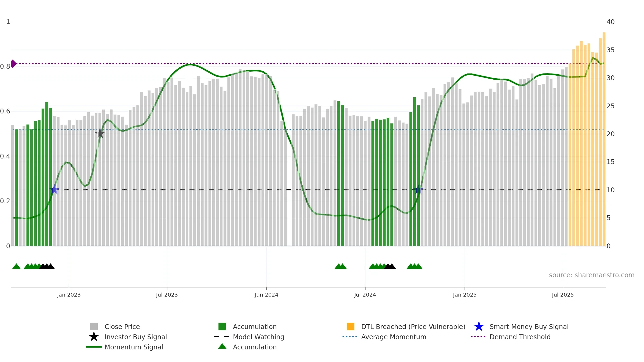Click the Jul 2023 x-axis label
Viewport: 644px width, 362px height.
pos(167,295)
